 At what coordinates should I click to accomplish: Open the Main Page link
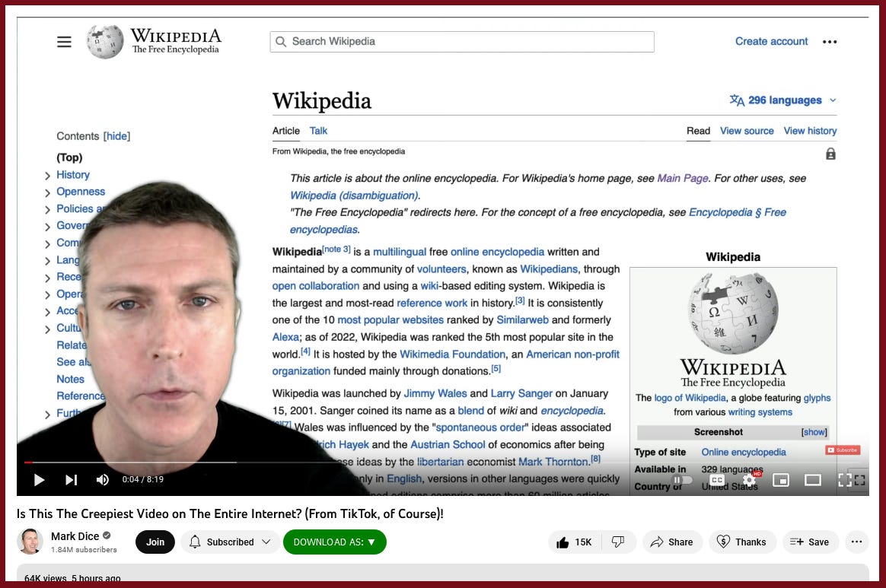point(683,179)
